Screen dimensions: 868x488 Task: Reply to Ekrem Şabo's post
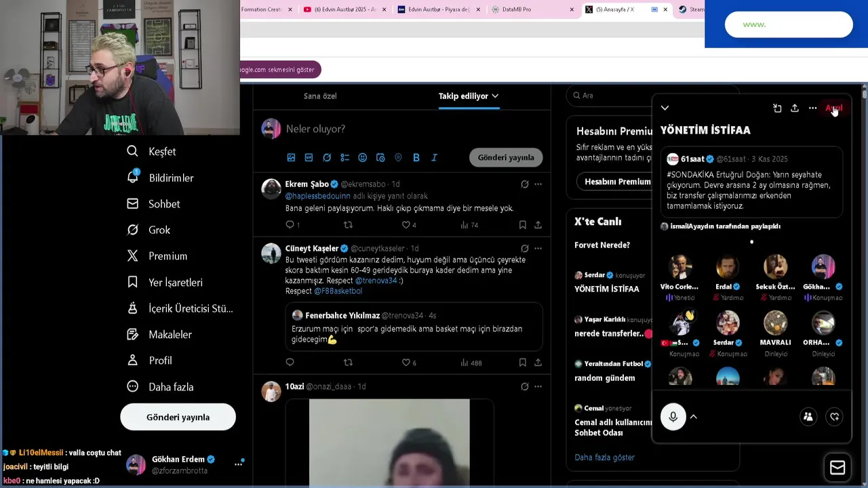[290, 224]
